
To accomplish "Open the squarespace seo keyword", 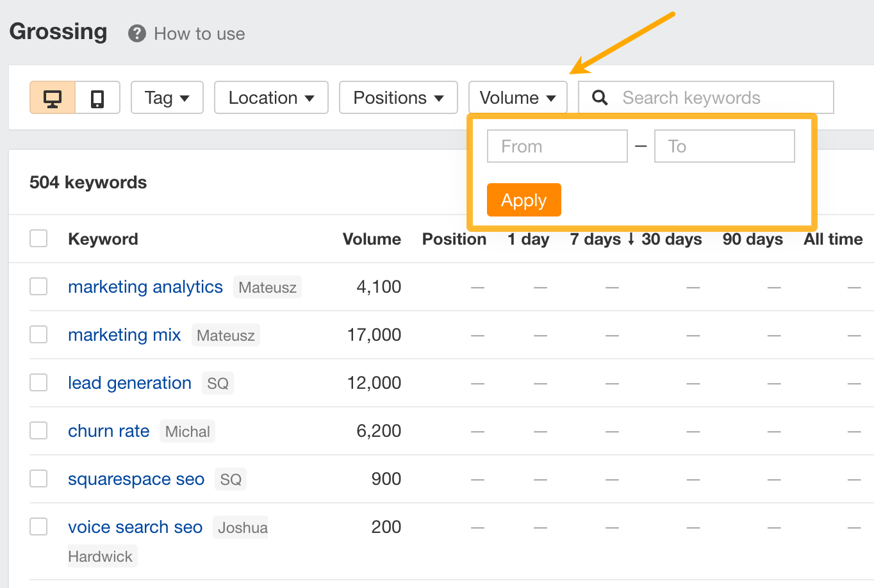I will pyautogui.click(x=136, y=479).
